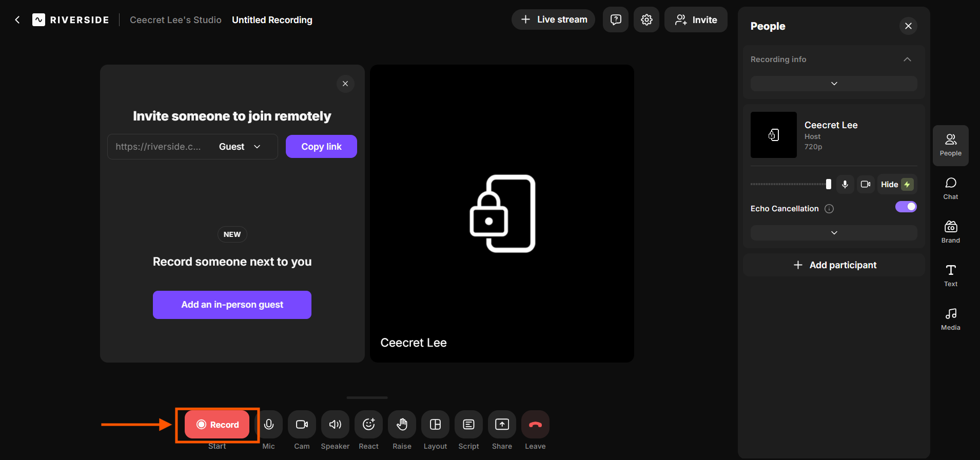Expand the dropdown under Recording info

click(834, 84)
